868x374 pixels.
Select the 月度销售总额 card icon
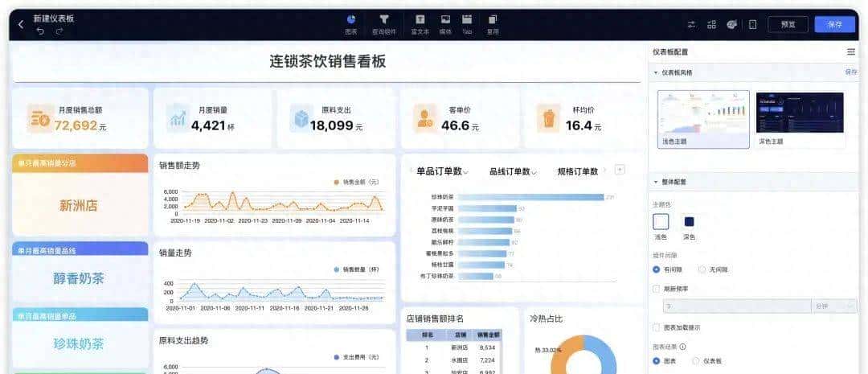pos(40,118)
